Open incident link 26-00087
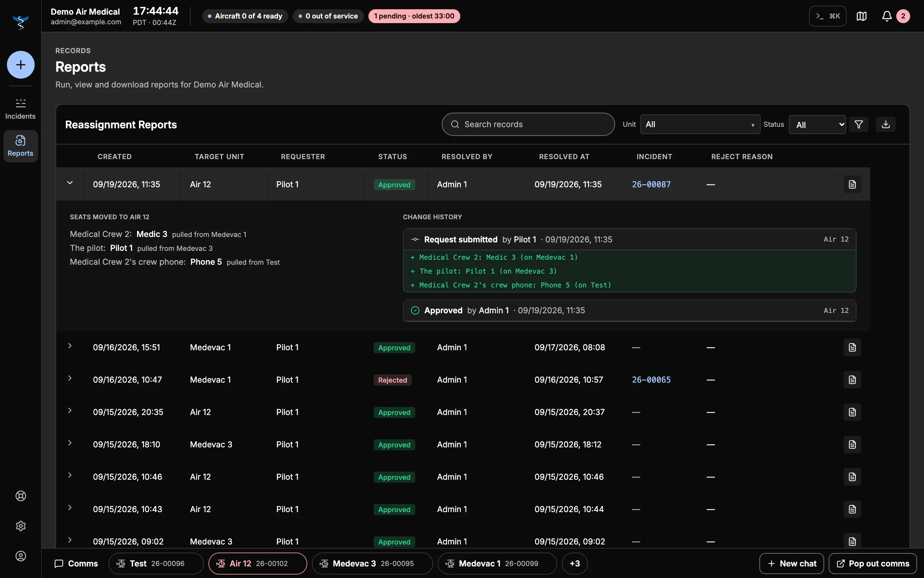The image size is (924, 578). (x=651, y=184)
